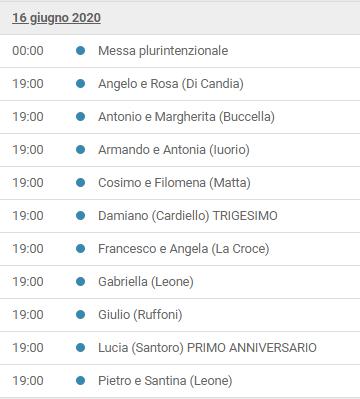Click blue dot next to Armando e Antonia
The width and height of the screenshot is (360, 399).
pos(80,150)
